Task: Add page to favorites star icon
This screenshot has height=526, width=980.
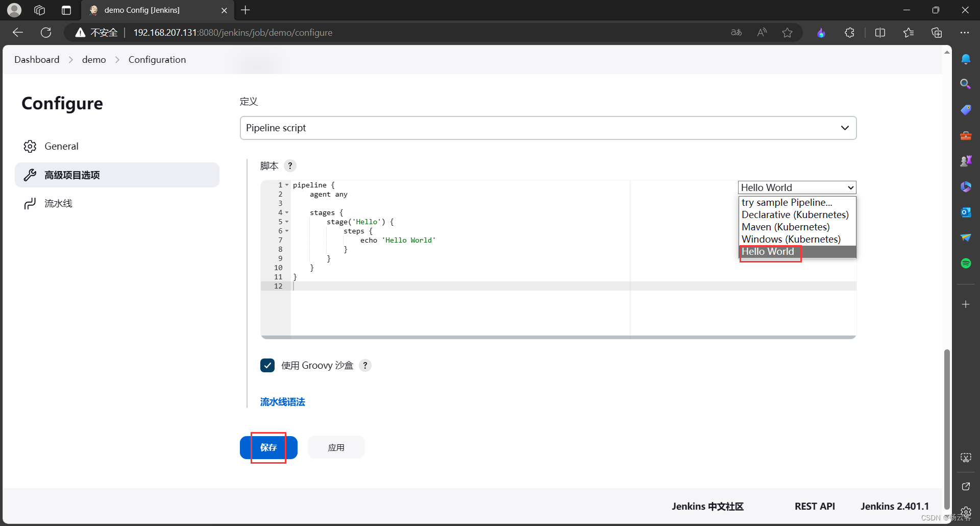Action: point(787,33)
